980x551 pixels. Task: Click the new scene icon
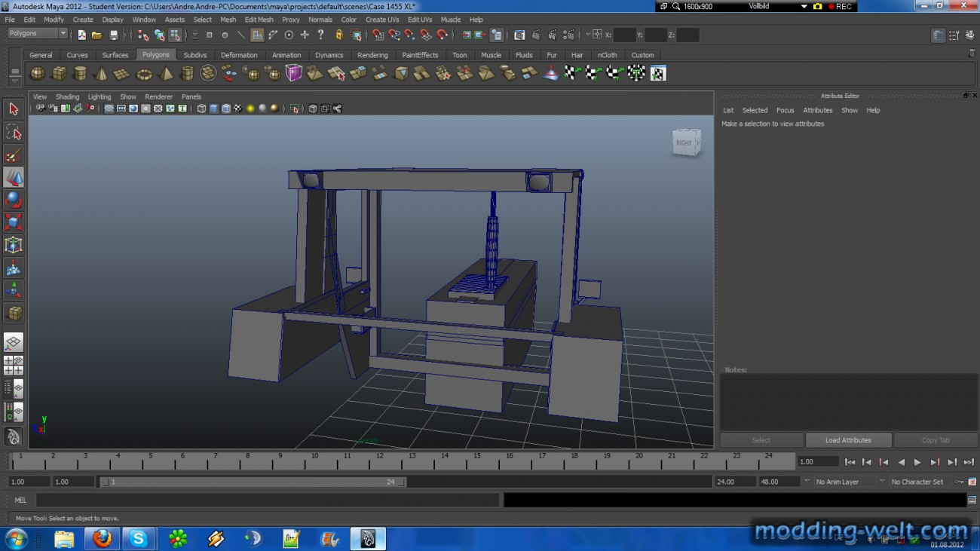pos(81,35)
